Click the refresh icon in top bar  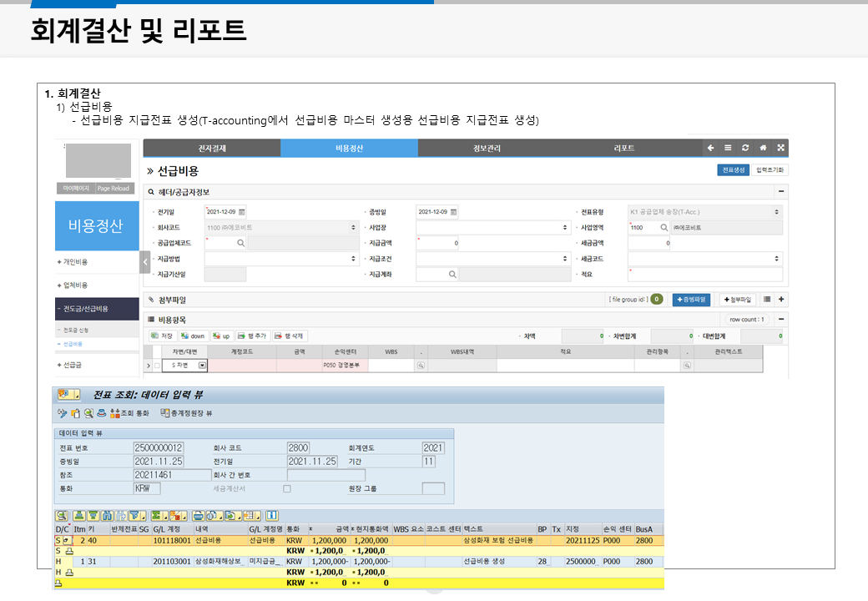click(x=745, y=148)
